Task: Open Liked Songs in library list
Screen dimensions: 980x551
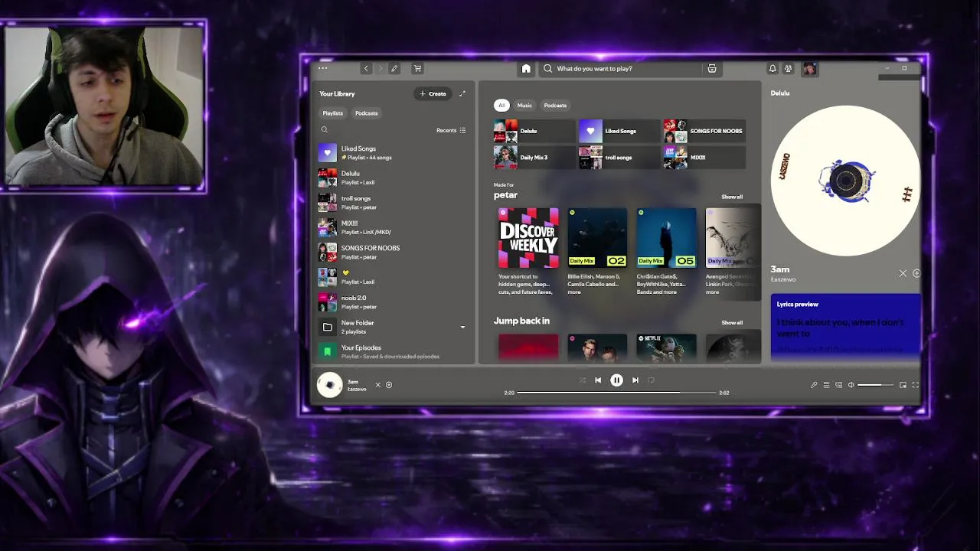Action: [392, 153]
